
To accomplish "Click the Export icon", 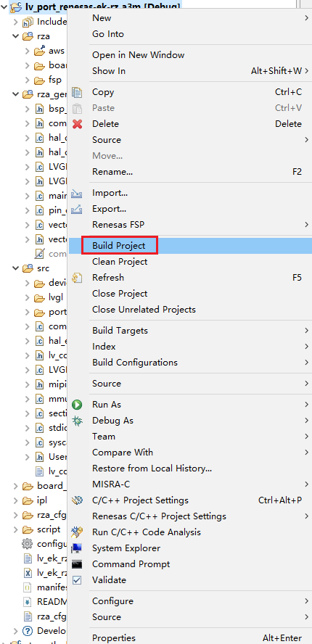I will (77, 209).
